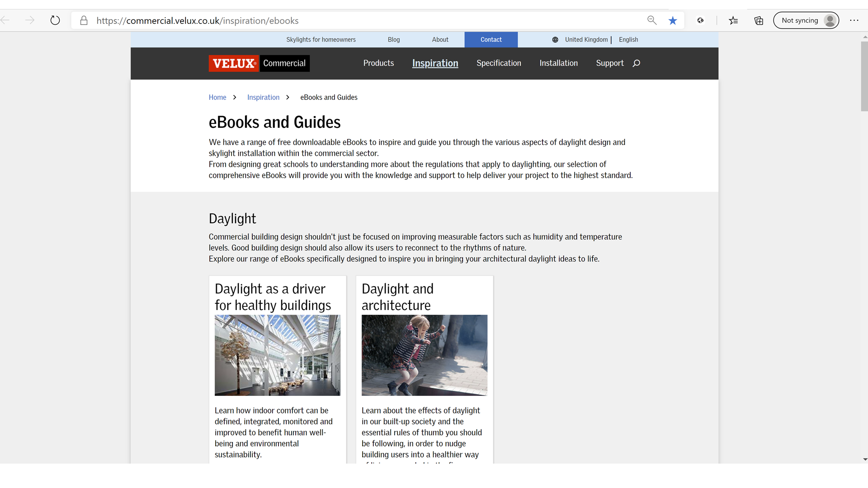Click the VELUX Commercial logo
The image size is (868, 488).
tap(259, 63)
